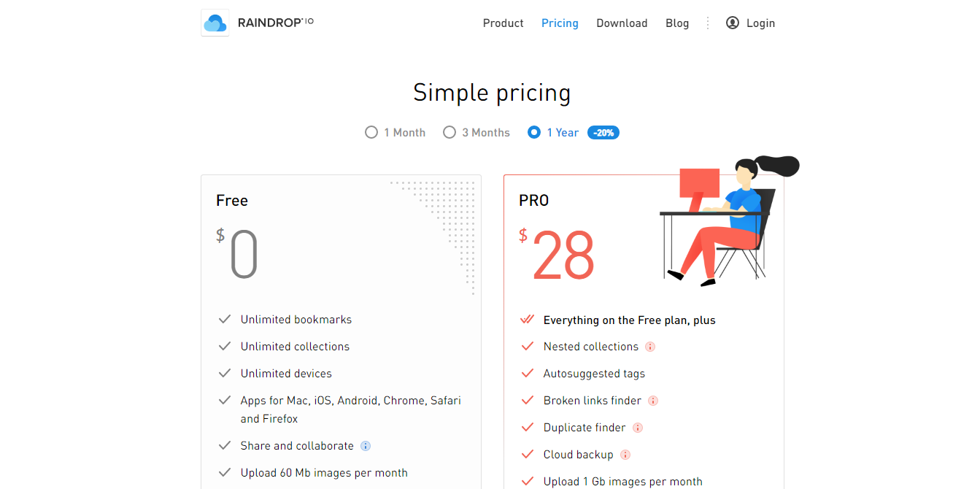Click the -20% discount badge
The width and height of the screenshot is (980, 489).
pyautogui.click(x=603, y=133)
